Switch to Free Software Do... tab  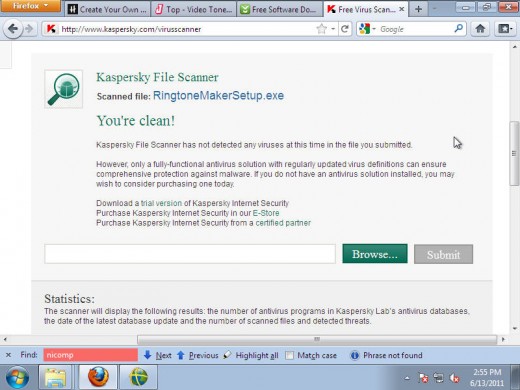coord(280,9)
